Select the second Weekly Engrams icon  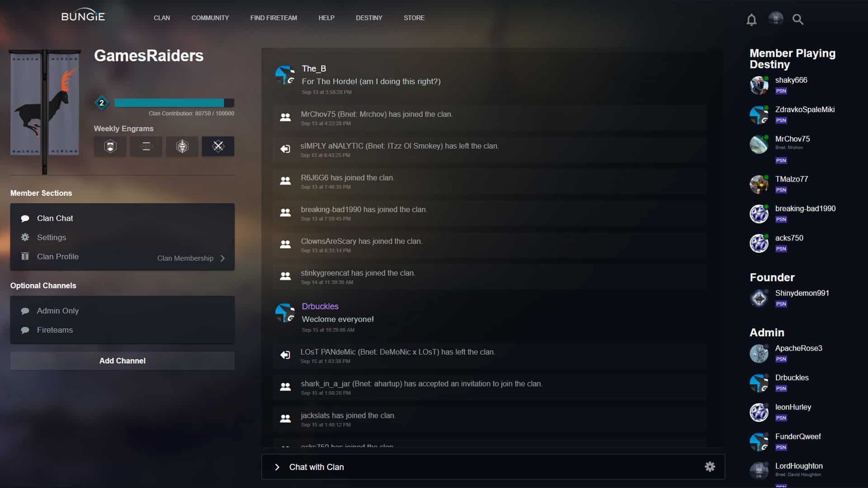[x=146, y=146]
